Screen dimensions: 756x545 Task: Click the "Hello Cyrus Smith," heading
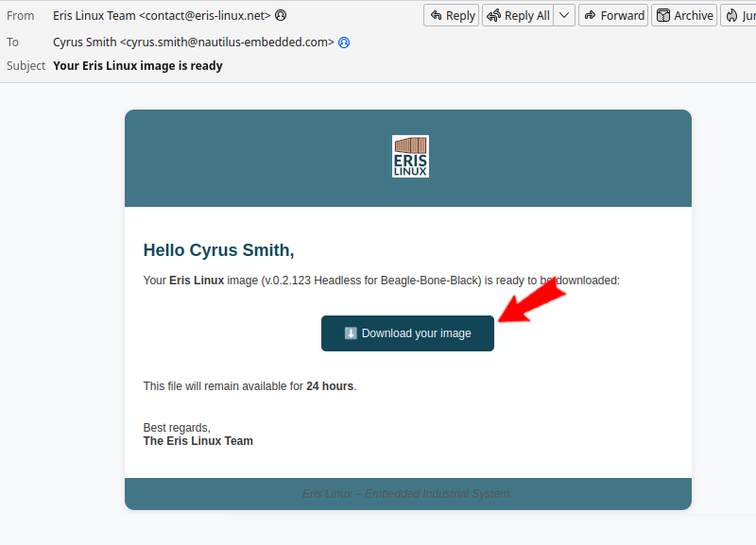click(x=218, y=250)
